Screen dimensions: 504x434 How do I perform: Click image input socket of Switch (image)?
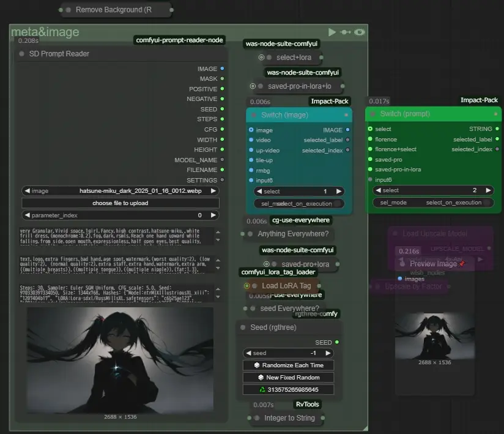(251, 130)
